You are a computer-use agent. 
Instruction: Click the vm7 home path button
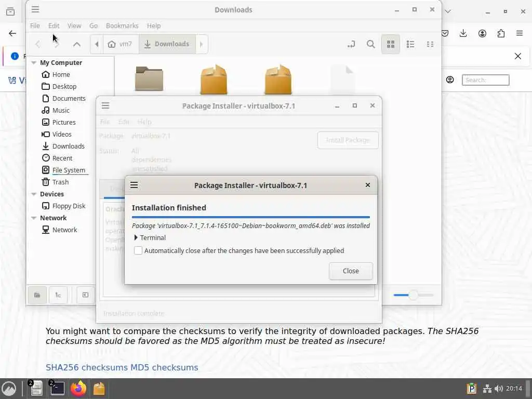coord(121,44)
